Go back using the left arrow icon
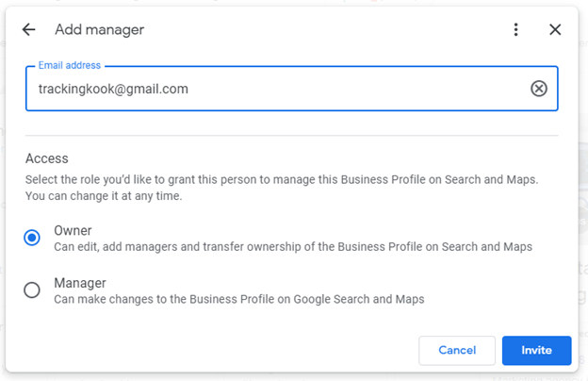Screen dimensions: 588x381 click(x=28, y=29)
